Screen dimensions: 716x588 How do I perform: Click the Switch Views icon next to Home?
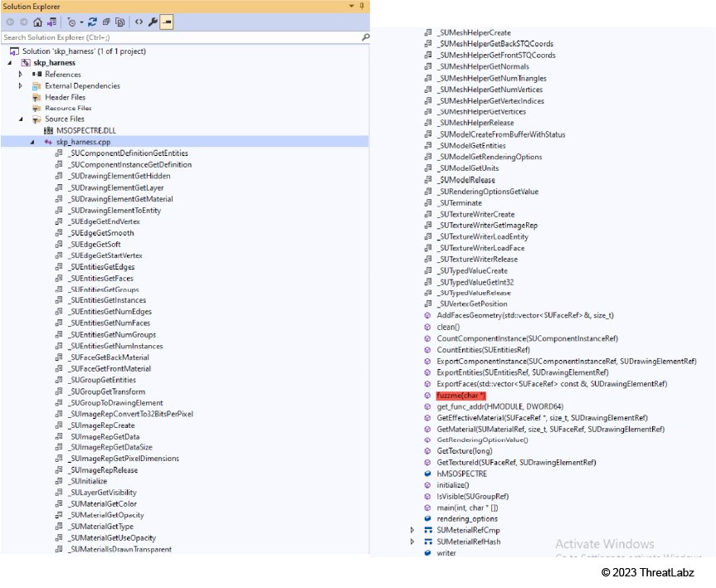(x=52, y=22)
